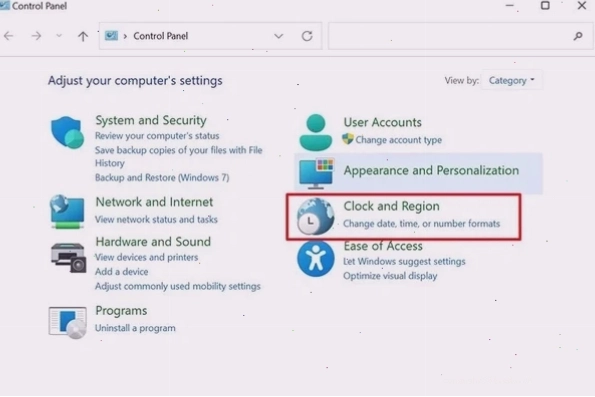Go back with the back arrow
Screen dimensions: 595x397
point(9,36)
